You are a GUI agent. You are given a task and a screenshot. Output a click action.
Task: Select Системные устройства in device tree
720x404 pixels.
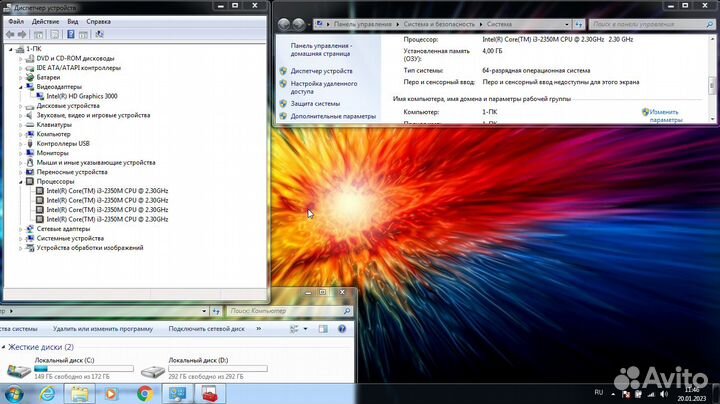70,238
